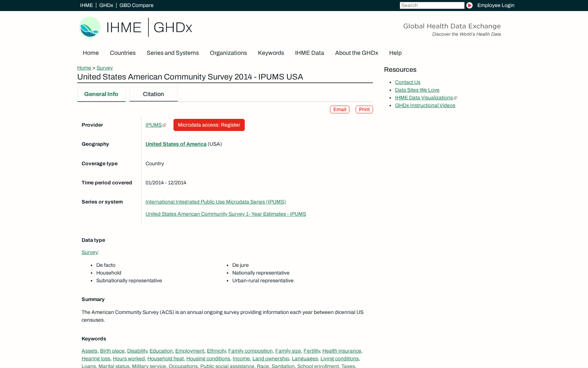
Task: Open the Organizations menu
Action: [x=228, y=53]
